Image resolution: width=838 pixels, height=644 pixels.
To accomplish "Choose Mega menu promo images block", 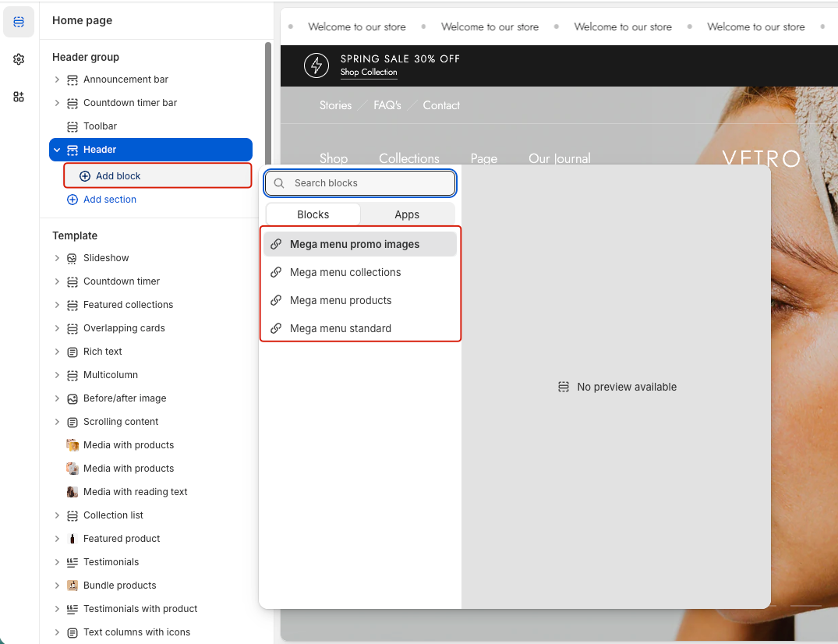I will tap(355, 244).
